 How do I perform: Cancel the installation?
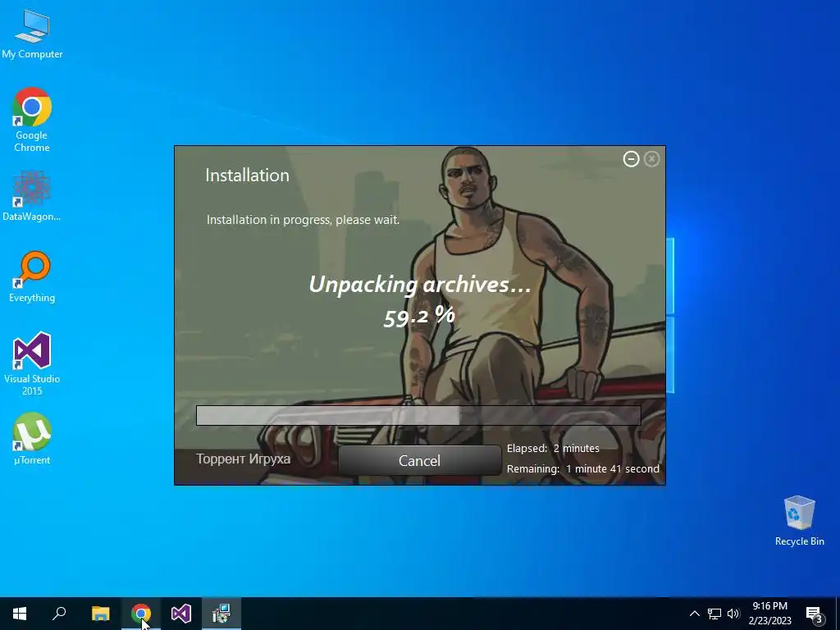tap(419, 461)
